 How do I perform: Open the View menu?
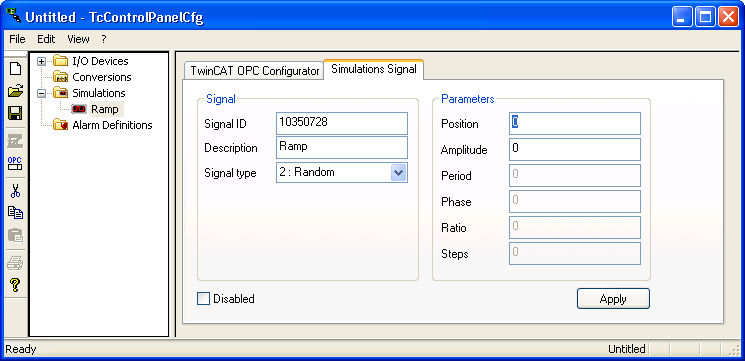click(78, 39)
